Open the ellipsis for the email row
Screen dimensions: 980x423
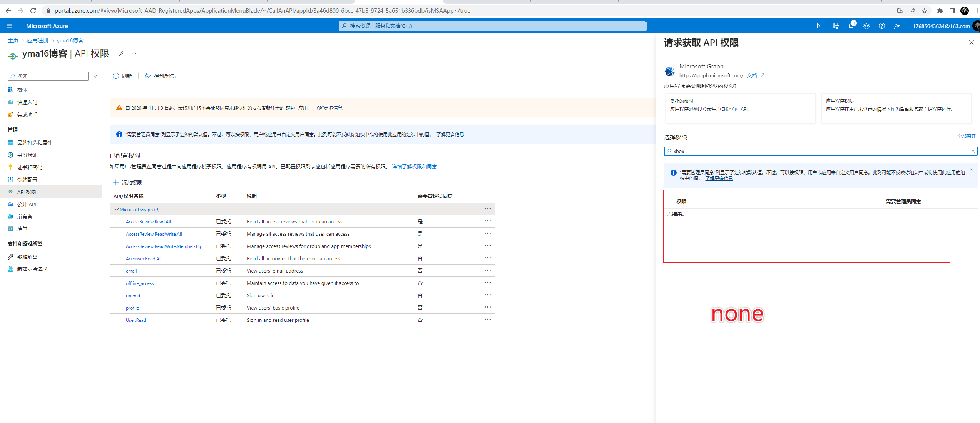point(488,270)
